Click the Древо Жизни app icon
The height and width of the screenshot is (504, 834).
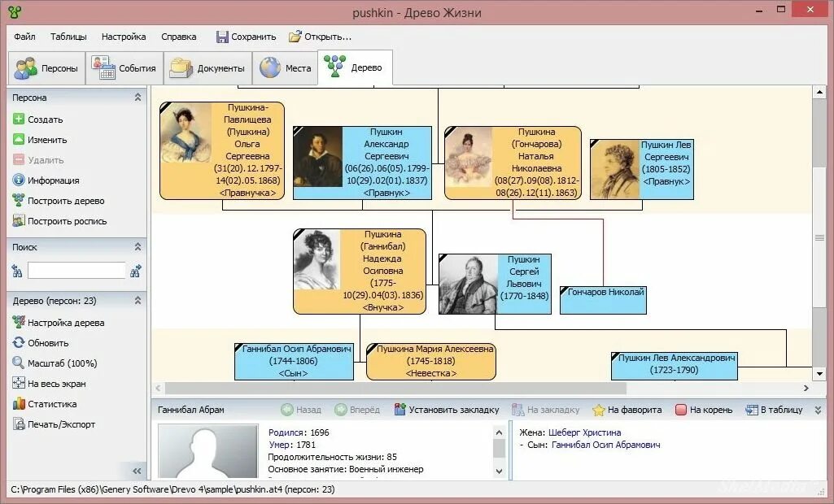point(15,11)
